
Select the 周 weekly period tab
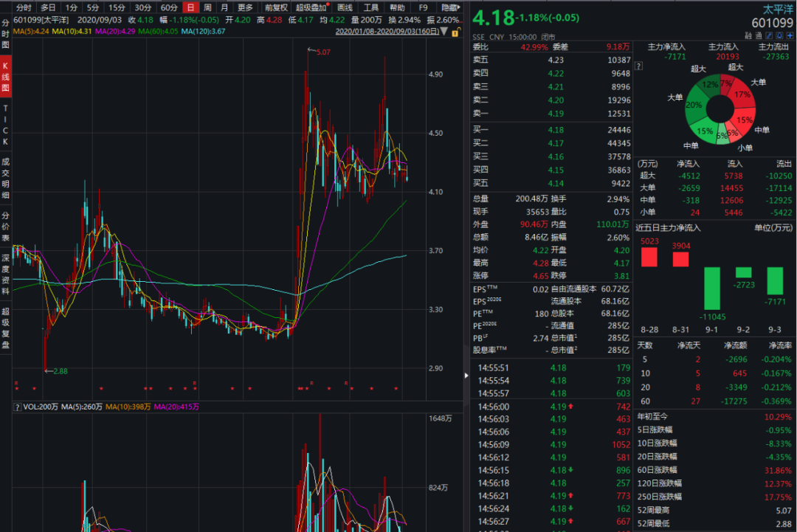point(207,7)
